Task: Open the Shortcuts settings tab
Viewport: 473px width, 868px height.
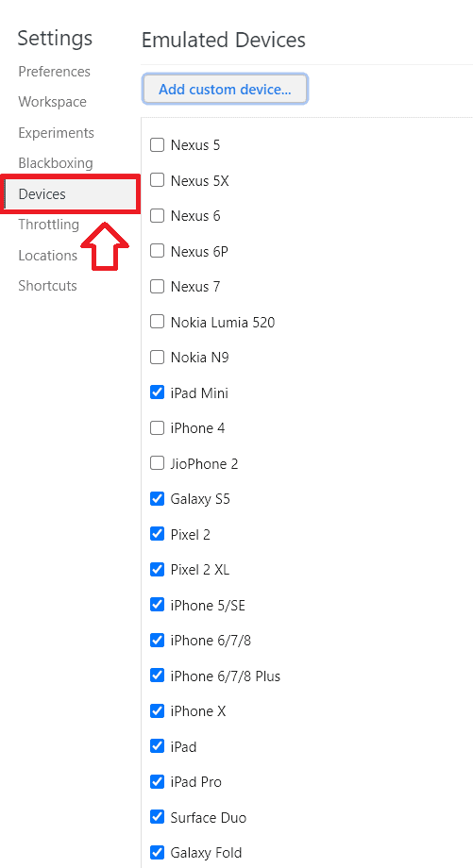Action: [x=47, y=286]
